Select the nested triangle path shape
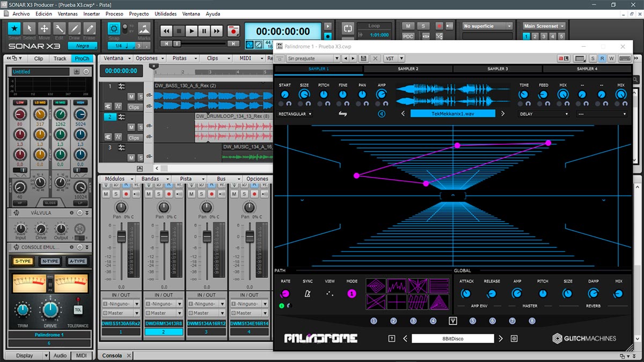Viewport: 644px width, 362px height. (440, 301)
